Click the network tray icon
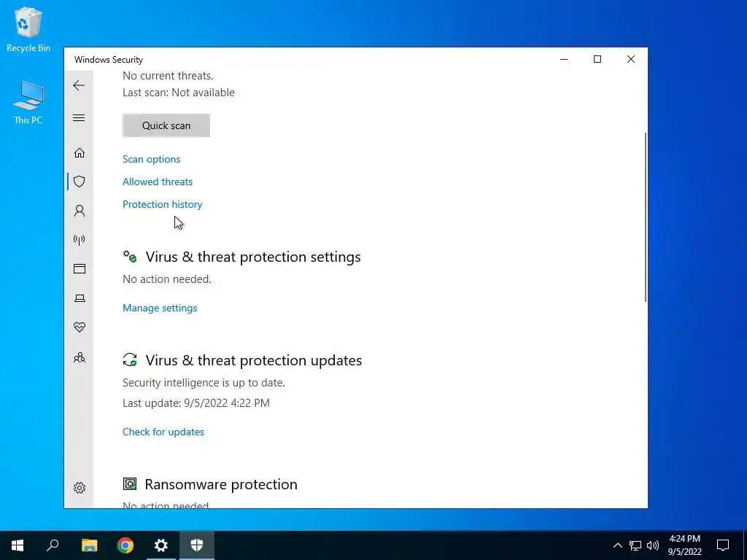This screenshot has width=747, height=560. tap(635, 545)
